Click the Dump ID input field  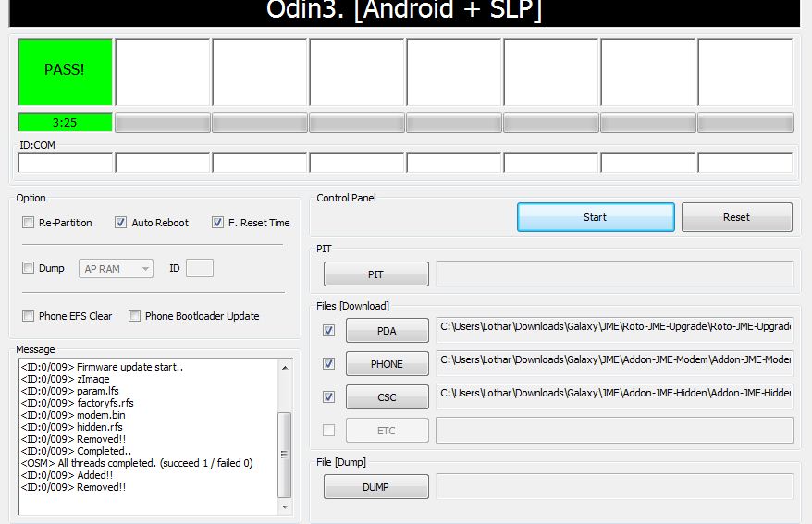(200, 268)
